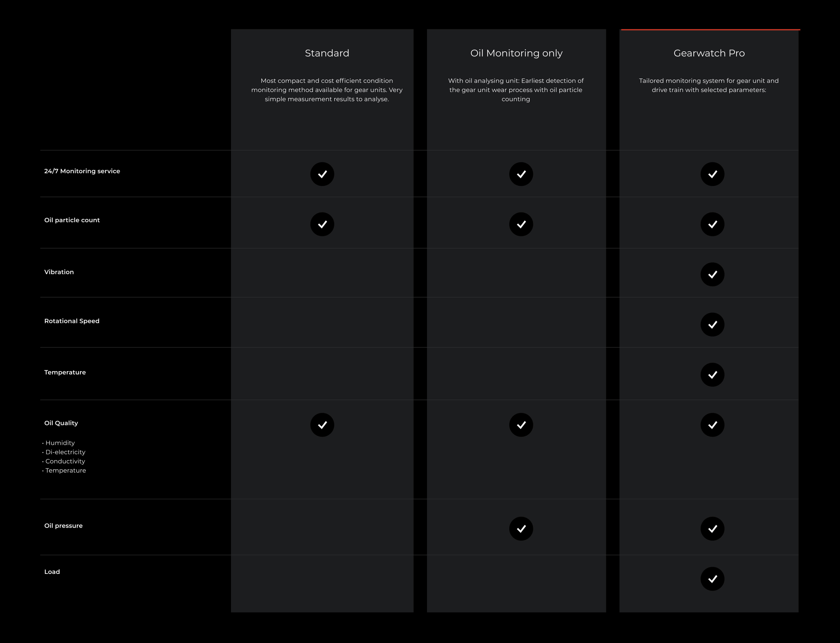Image resolution: width=840 pixels, height=643 pixels.
Task: Click the Oil particle count row label
Action: click(x=72, y=220)
